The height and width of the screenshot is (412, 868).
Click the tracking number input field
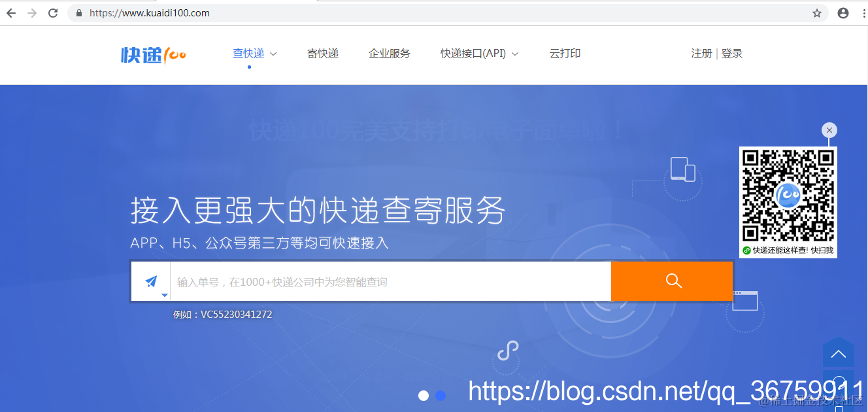pos(390,282)
